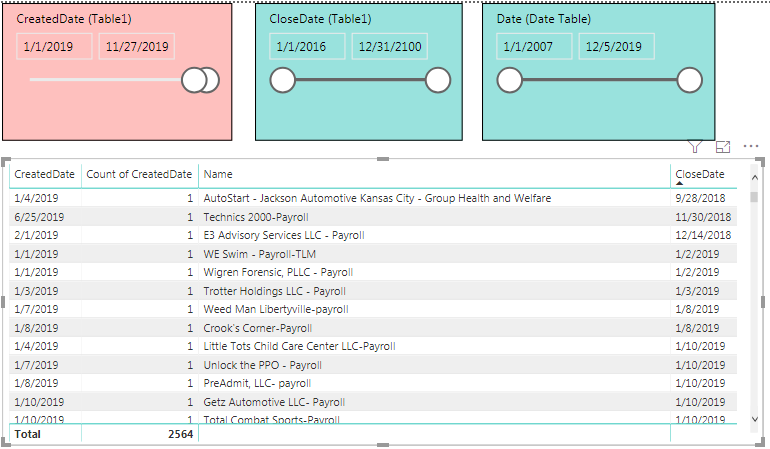Click the table scrollbar up arrow
Viewport: 770px width, 449px height.
[755, 177]
